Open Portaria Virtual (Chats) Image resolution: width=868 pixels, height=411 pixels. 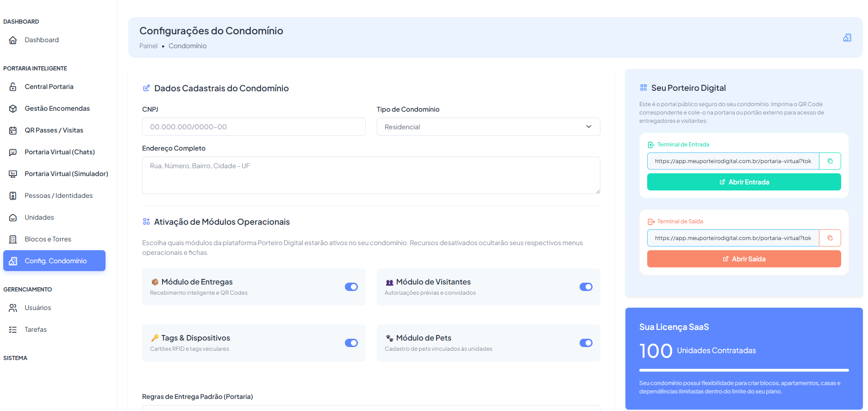click(54, 152)
